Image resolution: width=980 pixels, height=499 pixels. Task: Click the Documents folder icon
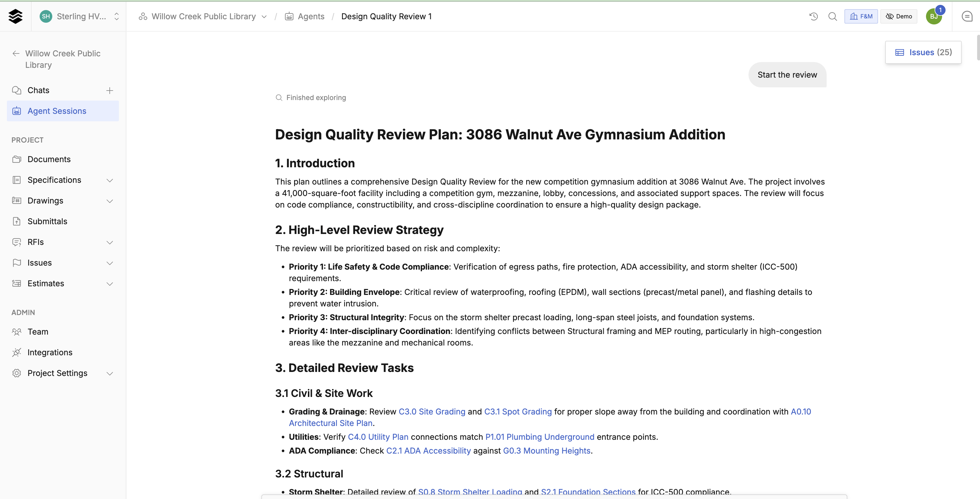point(17,159)
